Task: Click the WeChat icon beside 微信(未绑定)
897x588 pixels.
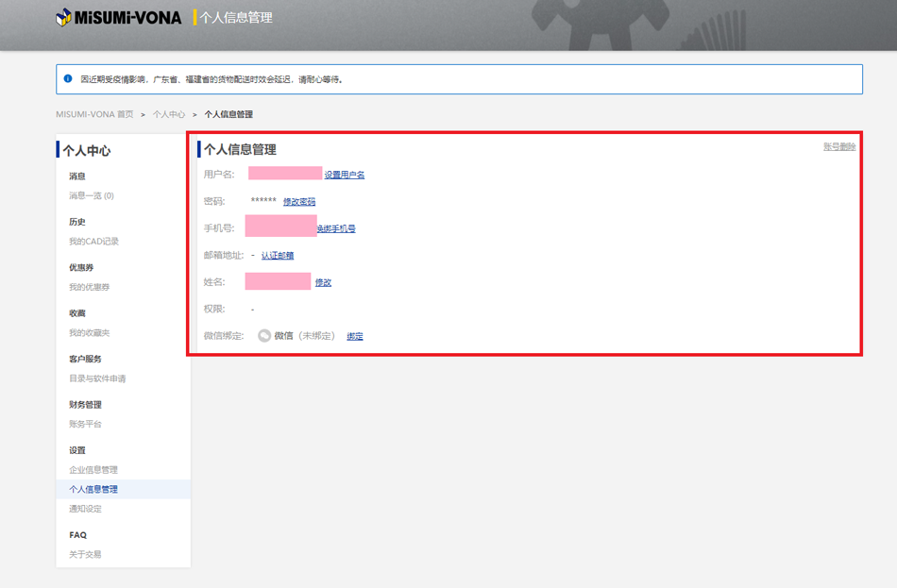Action: pos(264,336)
